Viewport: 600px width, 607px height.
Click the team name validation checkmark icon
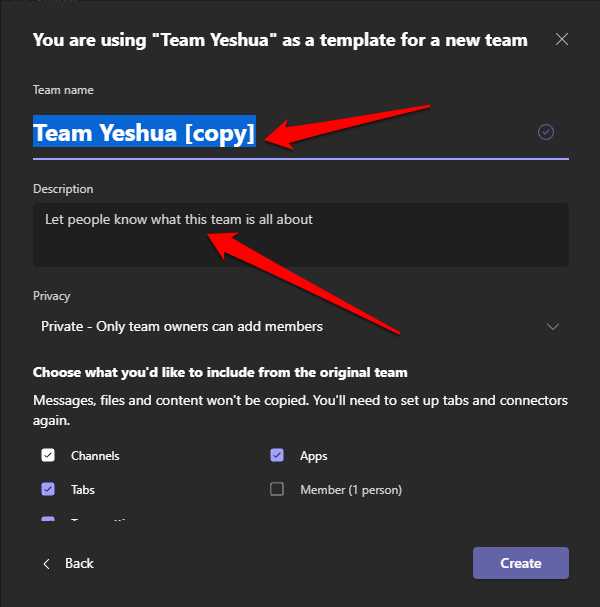click(546, 132)
